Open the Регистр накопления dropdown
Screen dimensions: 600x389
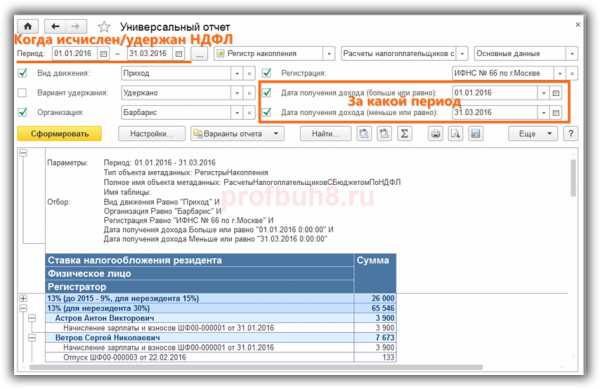(329, 54)
